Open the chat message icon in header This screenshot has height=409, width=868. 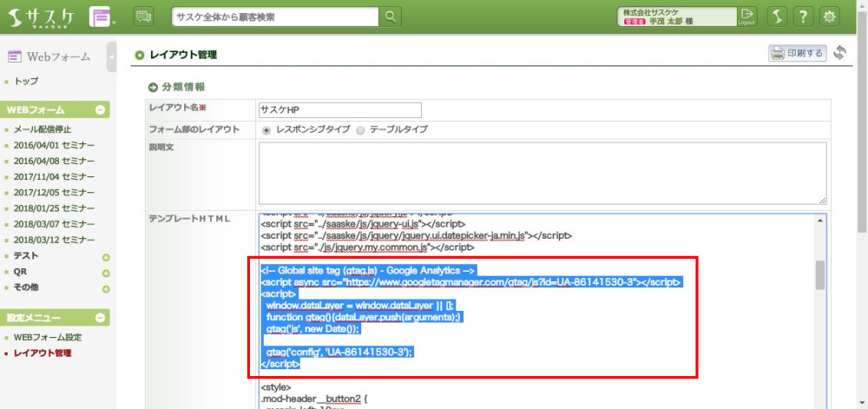pyautogui.click(x=144, y=16)
